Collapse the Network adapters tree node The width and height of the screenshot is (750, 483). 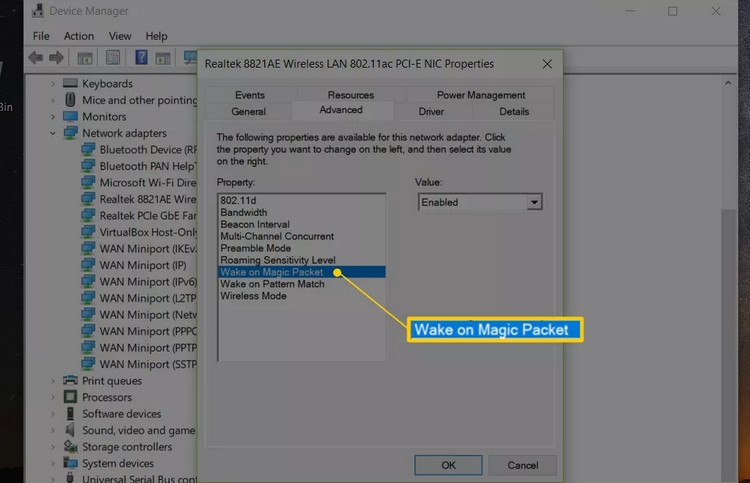point(53,133)
